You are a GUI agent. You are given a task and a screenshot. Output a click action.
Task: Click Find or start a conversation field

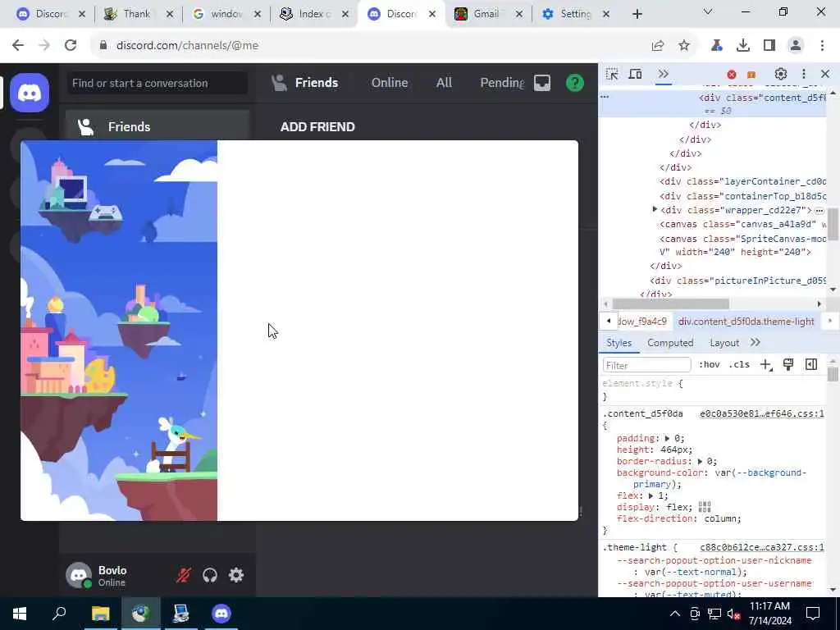pyautogui.click(x=157, y=83)
